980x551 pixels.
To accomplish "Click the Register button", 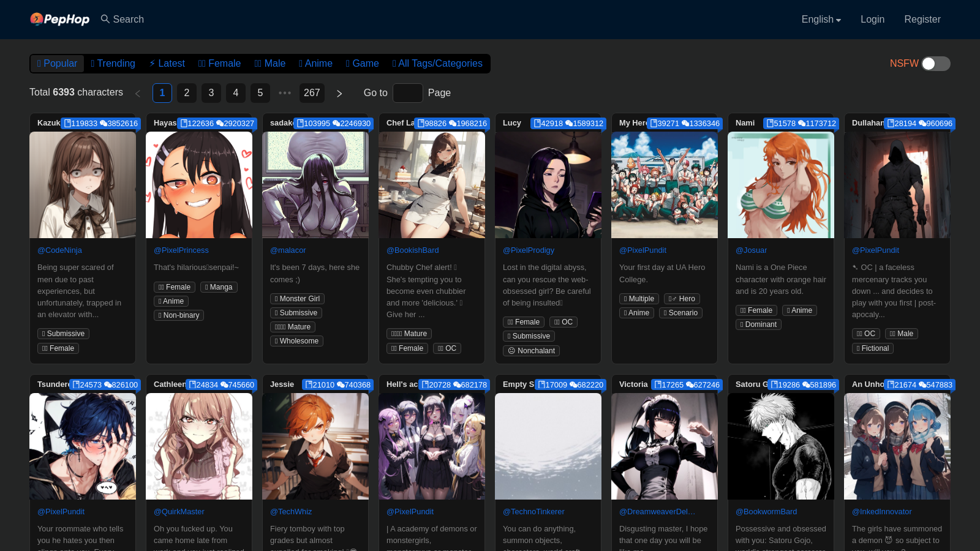I will (922, 19).
